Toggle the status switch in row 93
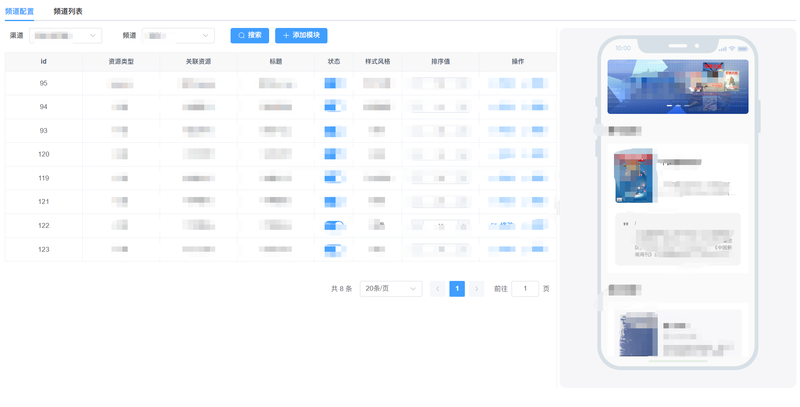Image resolution: width=800 pixels, height=407 pixels. click(335, 131)
